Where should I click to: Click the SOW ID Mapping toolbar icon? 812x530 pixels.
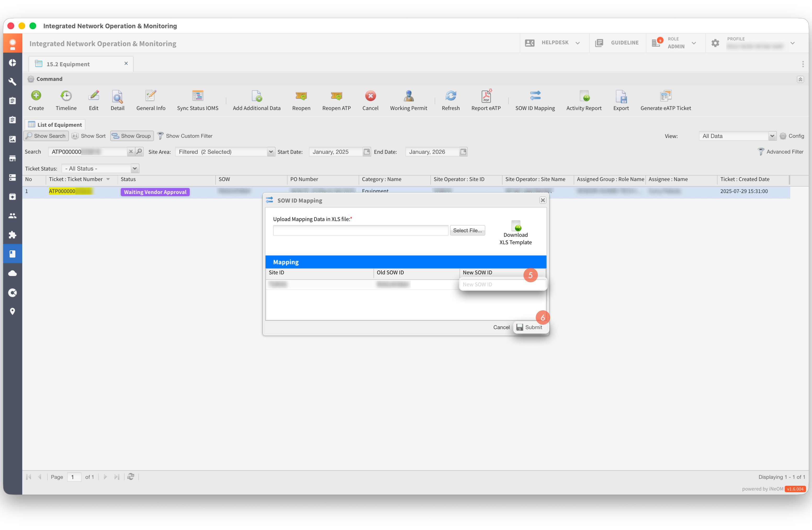click(x=535, y=96)
